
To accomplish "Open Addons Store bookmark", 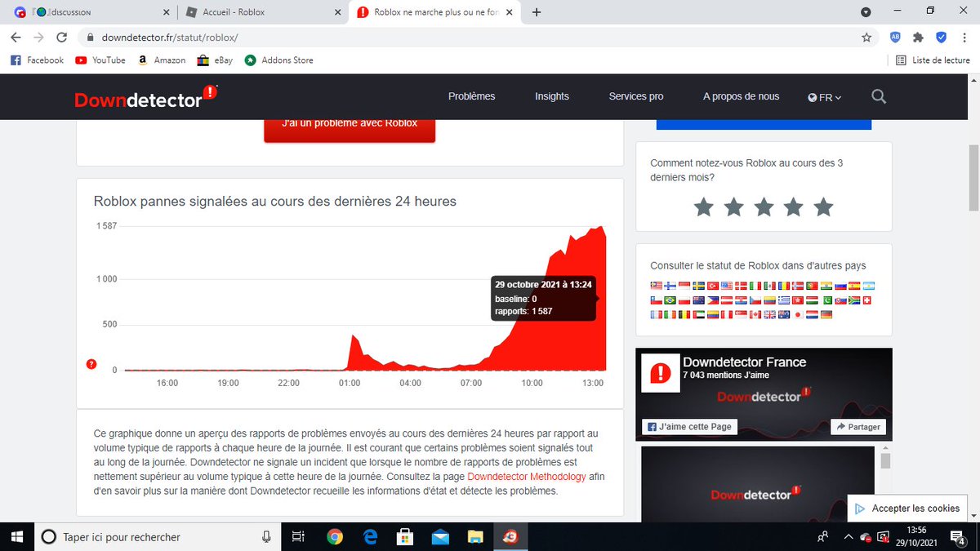I will (x=278, y=60).
